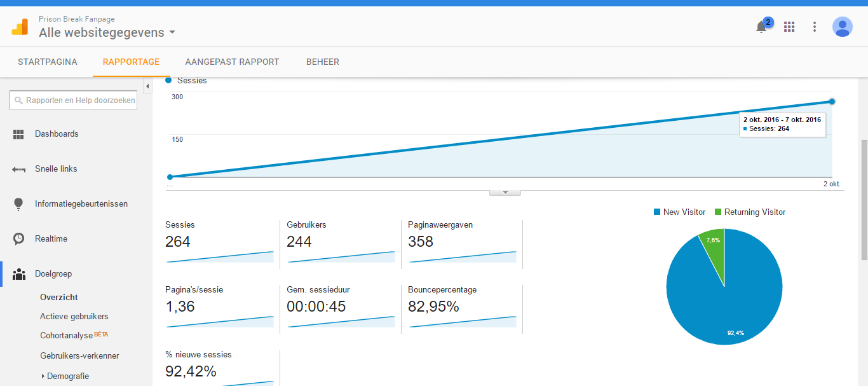Image resolution: width=868 pixels, height=386 pixels.
Task: Switch to the STARTPAGINA tab
Action: tap(48, 62)
